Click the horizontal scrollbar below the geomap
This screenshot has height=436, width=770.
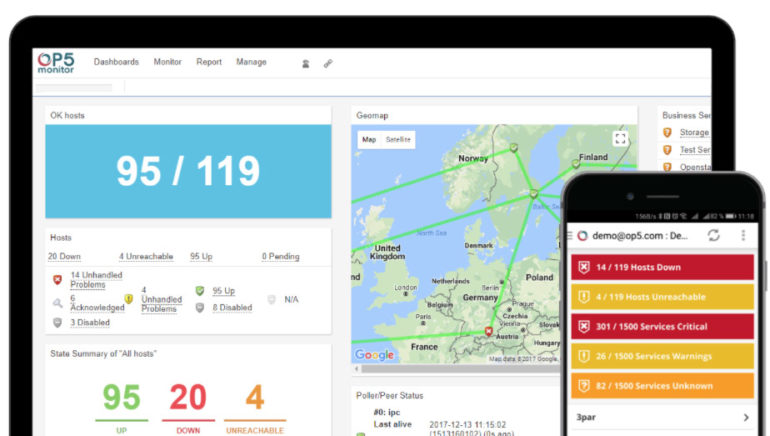click(x=459, y=369)
